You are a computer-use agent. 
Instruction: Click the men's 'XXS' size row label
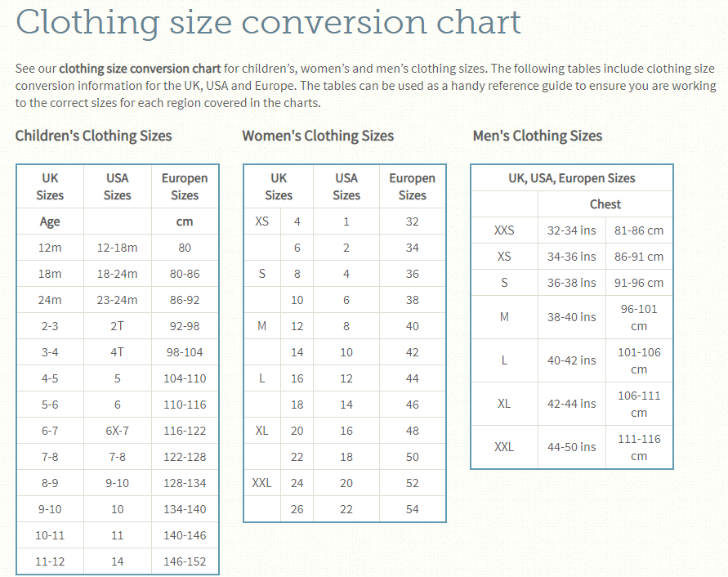[504, 230]
